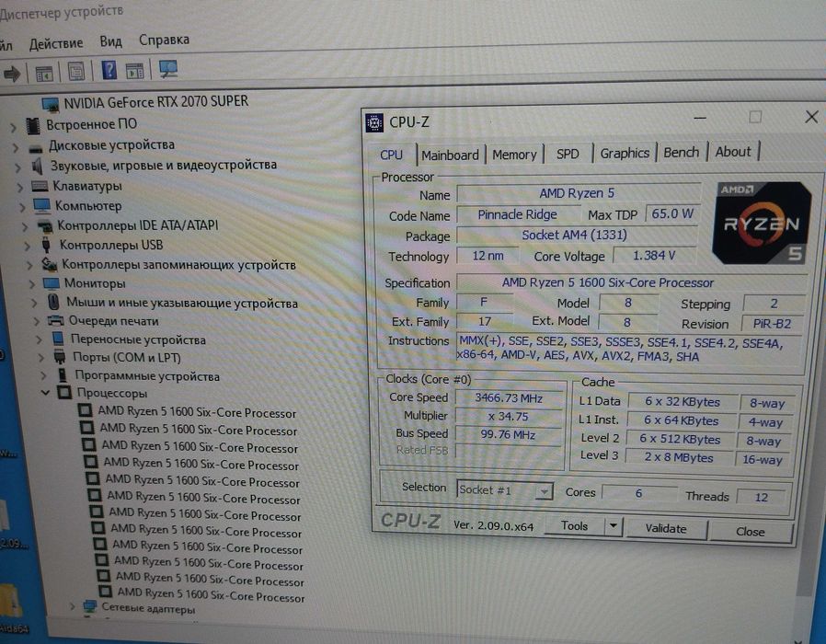The width and height of the screenshot is (826, 644).
Task: Click the Переносные устройства icon
Action: (58, 339)
